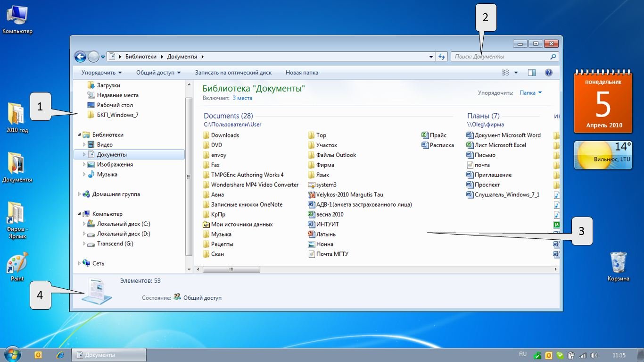Toggle the preview pane icon

[532, 73]
